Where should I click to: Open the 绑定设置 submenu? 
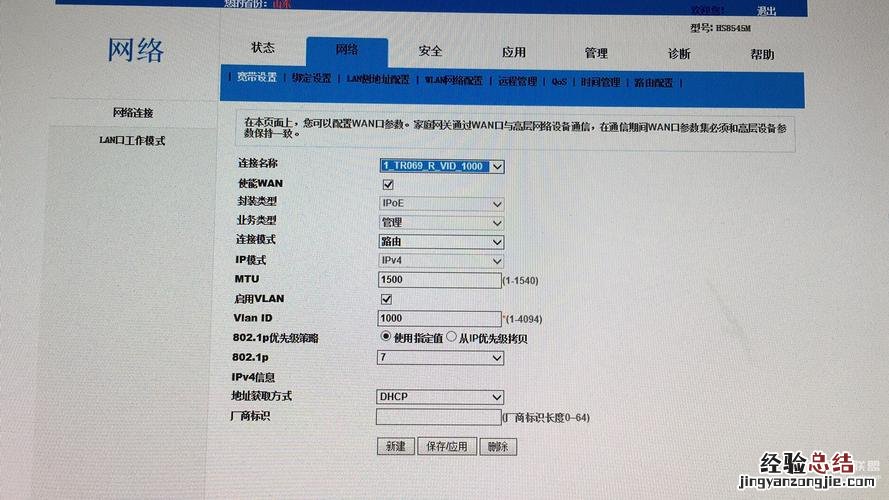tap(311, 78)
